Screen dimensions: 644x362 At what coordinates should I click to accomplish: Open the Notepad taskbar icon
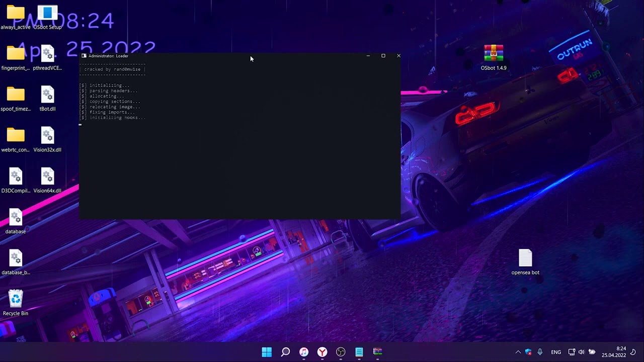point(359,352)
